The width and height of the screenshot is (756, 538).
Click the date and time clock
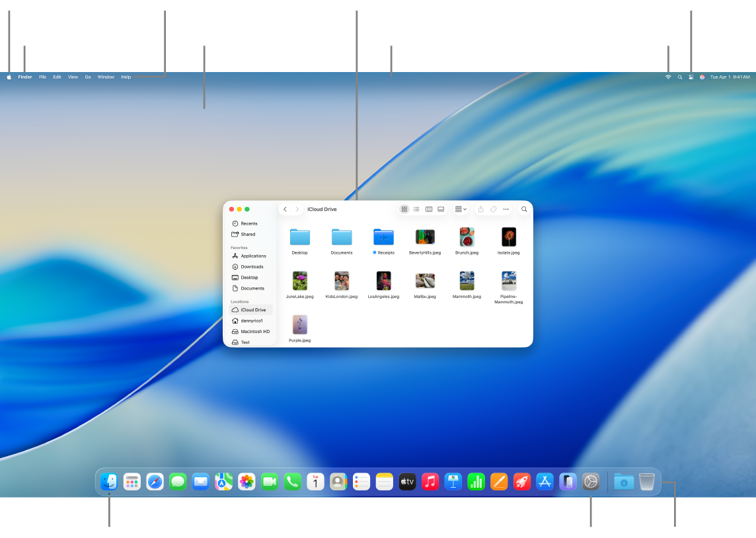730,77
